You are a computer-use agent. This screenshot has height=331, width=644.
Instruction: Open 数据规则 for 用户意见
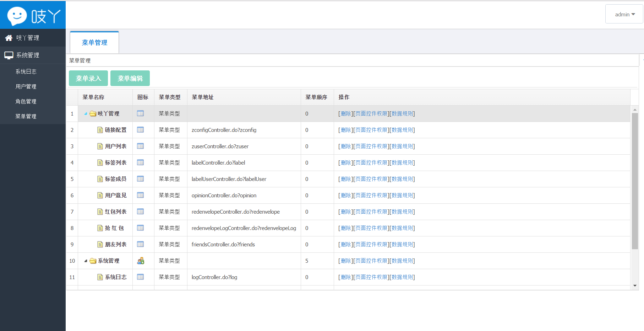pyautogui.click(x=402, y=196)
